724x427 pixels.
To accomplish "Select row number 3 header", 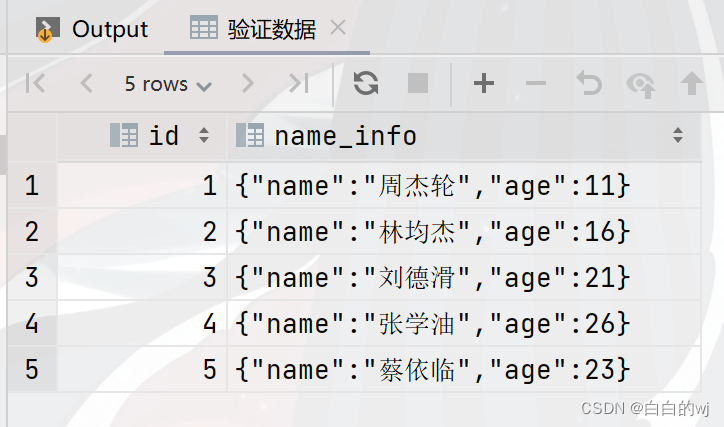I will [x=32, y=277].
